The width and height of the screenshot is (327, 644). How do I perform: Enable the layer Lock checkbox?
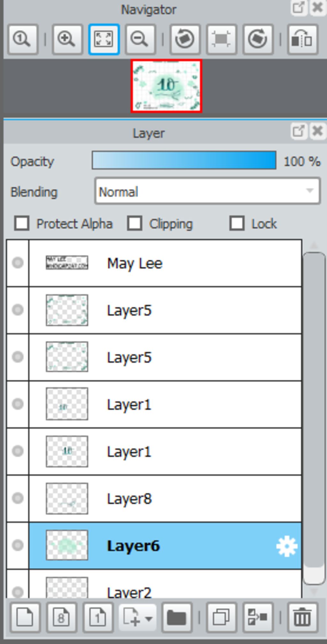pos(237,223)
